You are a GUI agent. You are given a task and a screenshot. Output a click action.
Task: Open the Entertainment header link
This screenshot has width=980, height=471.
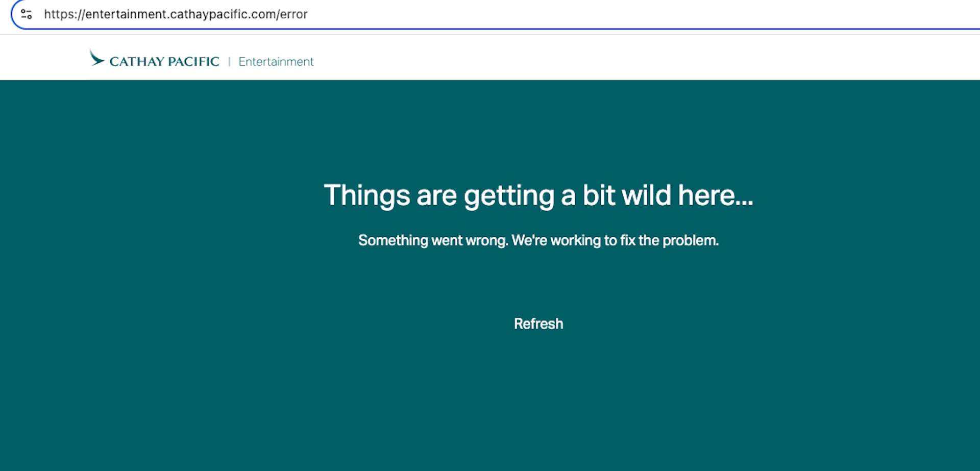tap(276, 62)
